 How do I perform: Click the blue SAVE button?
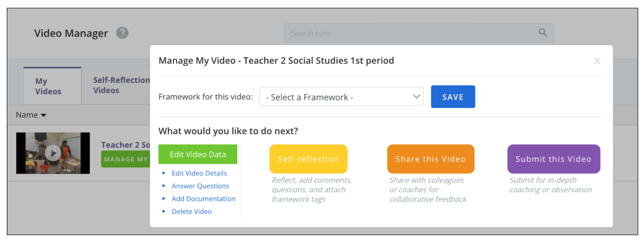coord(453,97)
